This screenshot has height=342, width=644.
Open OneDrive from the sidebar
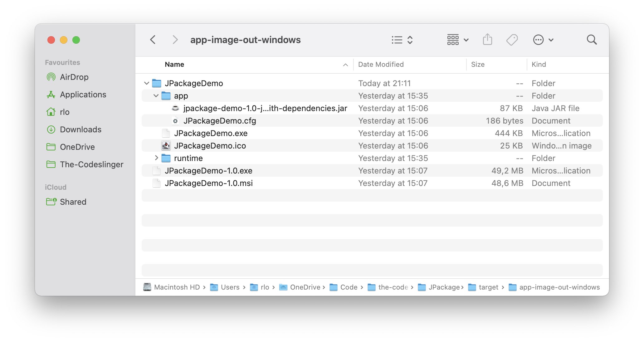pos(77,147)
